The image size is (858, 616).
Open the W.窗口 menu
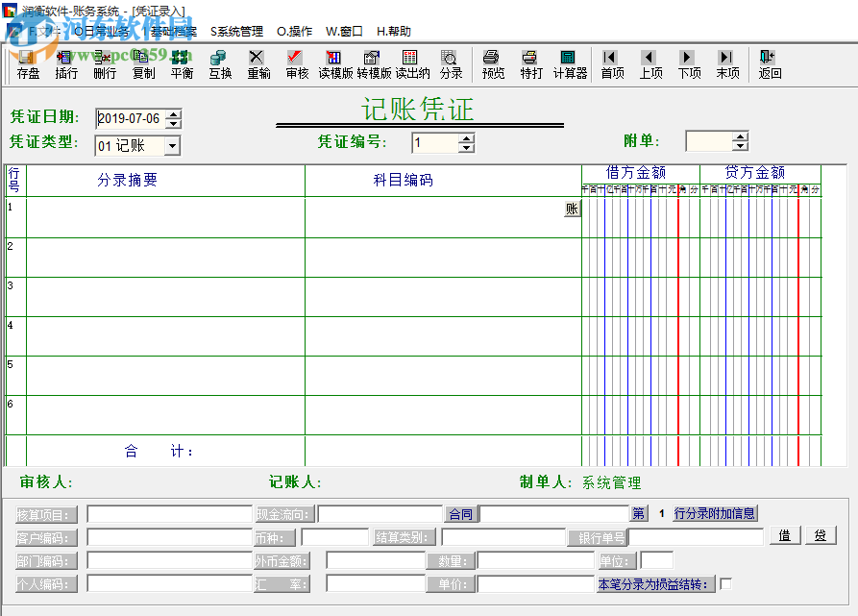(344, 31)
